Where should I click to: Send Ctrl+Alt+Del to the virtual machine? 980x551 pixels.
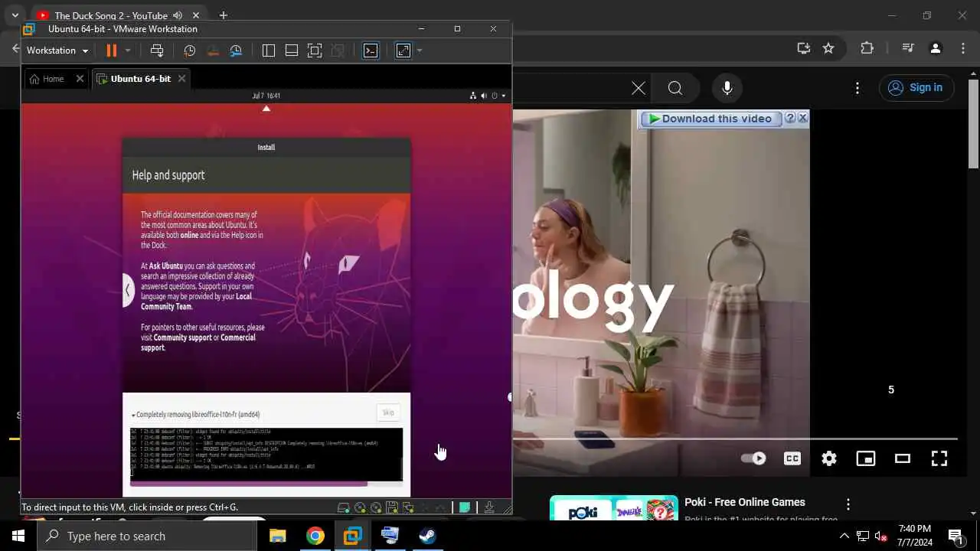[x=157, y=51]
